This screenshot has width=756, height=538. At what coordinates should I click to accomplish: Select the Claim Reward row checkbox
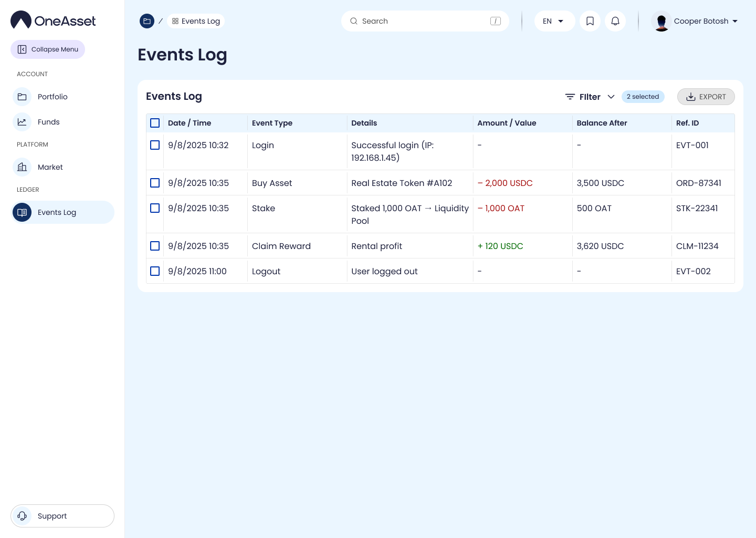[x=155, y=246]
